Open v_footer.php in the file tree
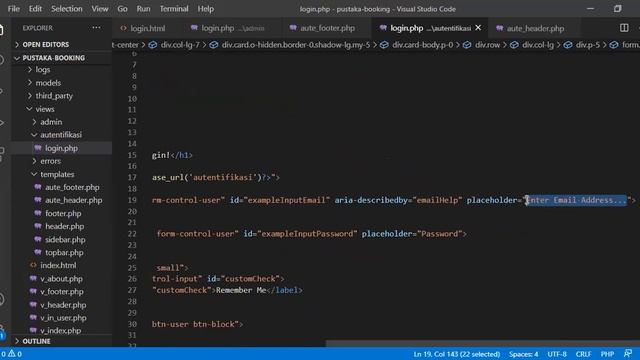This screenshot has width=640, height=360. tap(61, 292)
